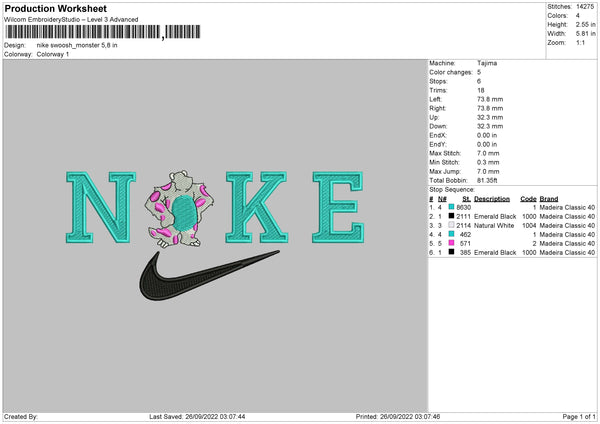This screenshot has height=424, width=600.
Task: Select the "Max Stitch:" label
Action: tap(445, 153)
